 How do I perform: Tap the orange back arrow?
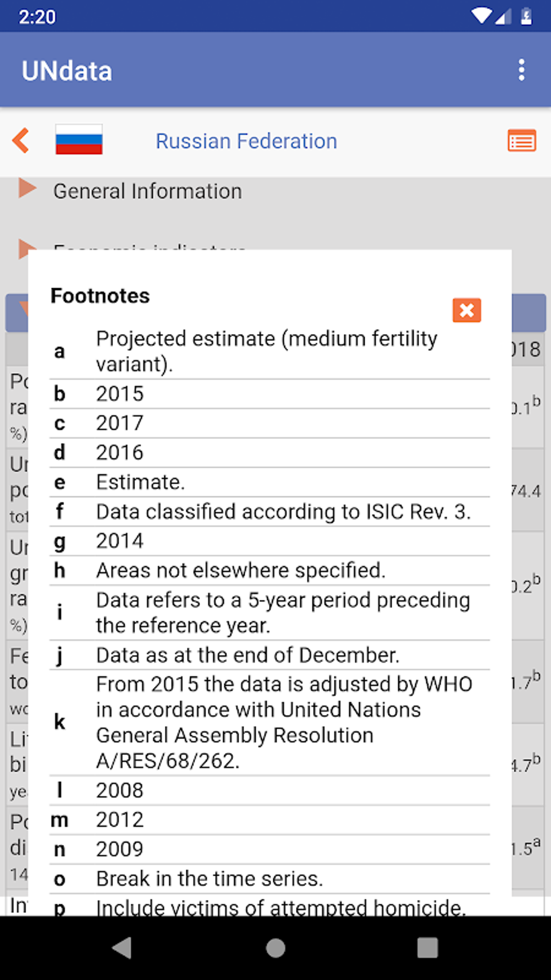click(21, 141)
